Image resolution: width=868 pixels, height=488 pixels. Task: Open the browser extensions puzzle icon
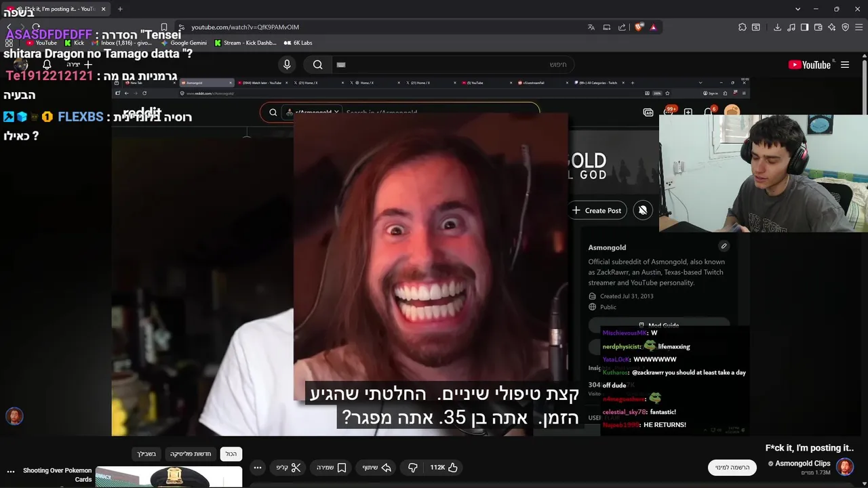pos(743,27)
